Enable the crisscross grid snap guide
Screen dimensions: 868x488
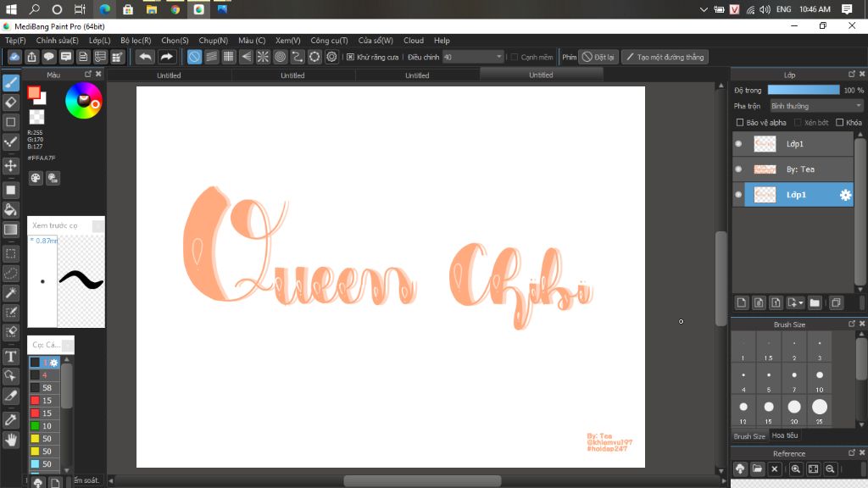(x=229, y=57)
